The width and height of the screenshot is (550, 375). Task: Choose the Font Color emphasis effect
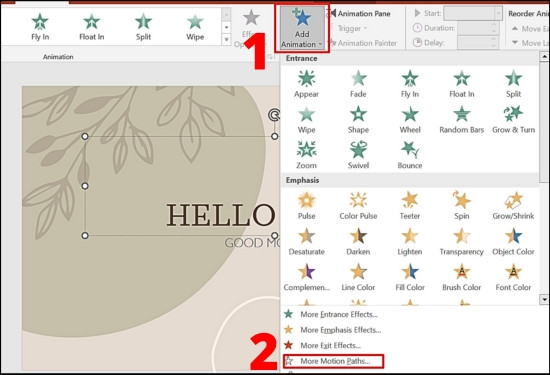pos(514,277)
